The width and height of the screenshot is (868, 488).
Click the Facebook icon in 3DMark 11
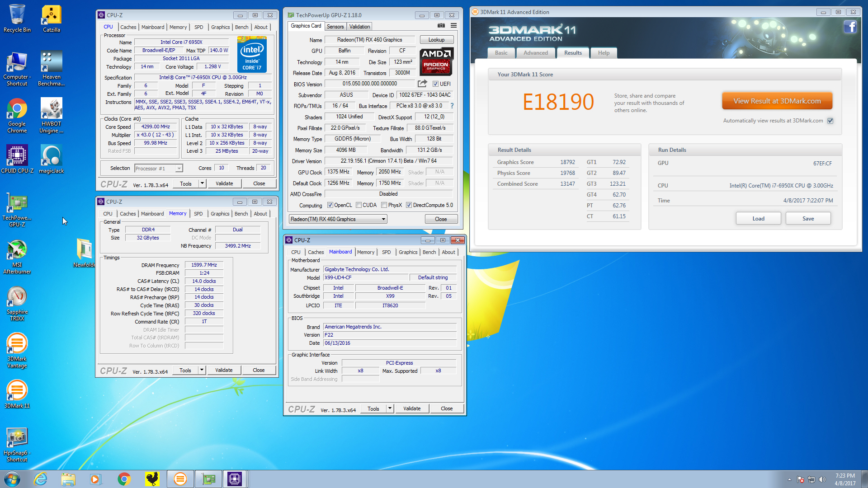click(850, 27)
